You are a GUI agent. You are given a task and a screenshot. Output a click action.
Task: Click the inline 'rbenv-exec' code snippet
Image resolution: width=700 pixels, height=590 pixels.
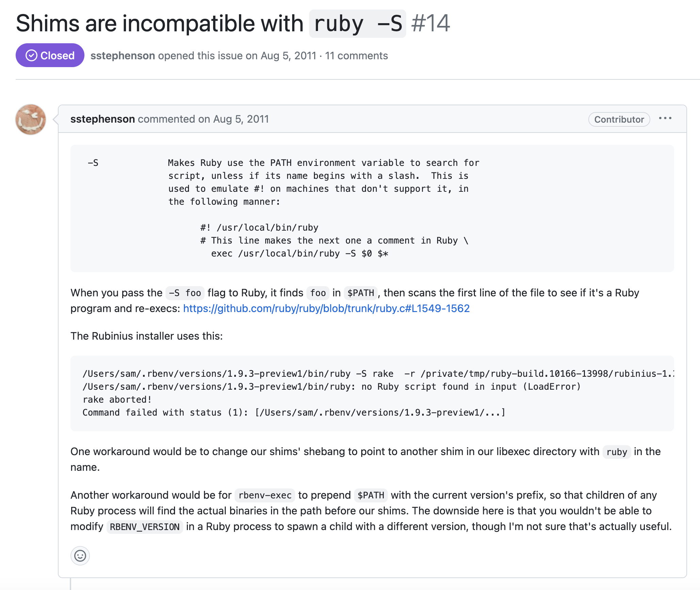click(265, 495)
